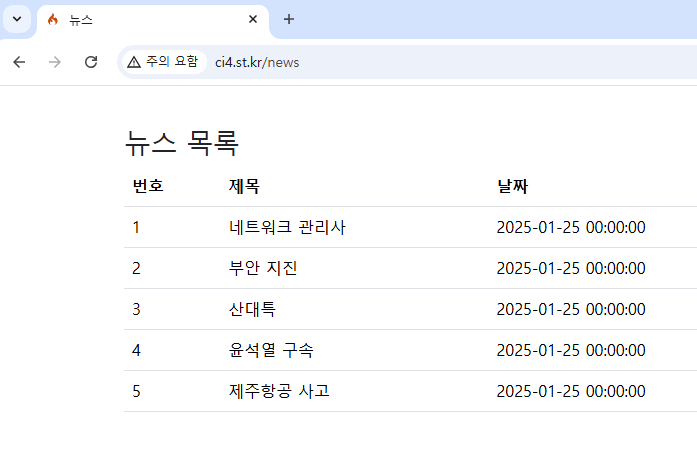This screenshot has height=458, width=697.
Task: Click the date in the 제주항공 사고 row
Action: coord(571,391)
